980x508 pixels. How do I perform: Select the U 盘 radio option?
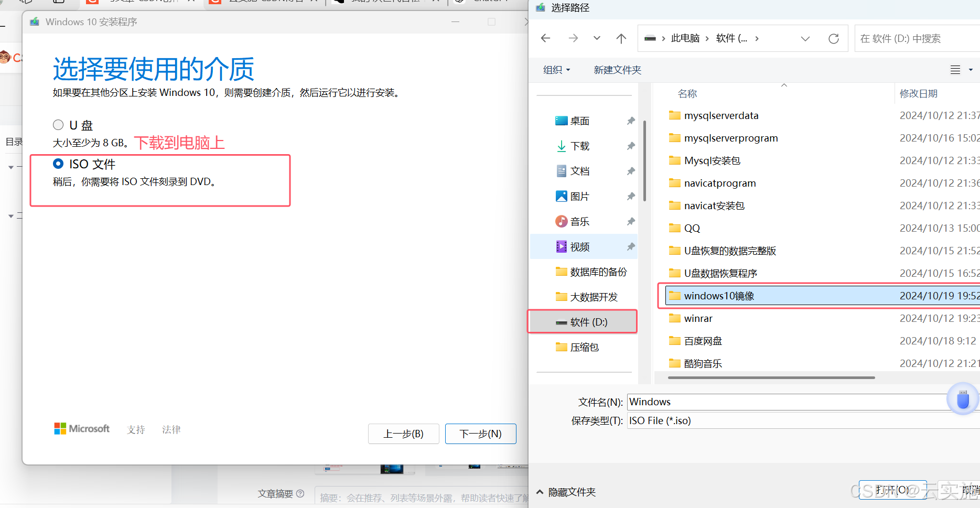58,125
